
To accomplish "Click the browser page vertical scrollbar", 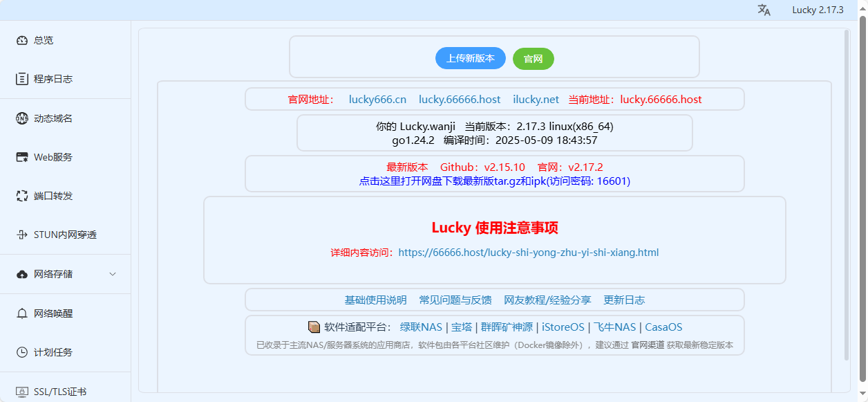I will coord(863,198).
